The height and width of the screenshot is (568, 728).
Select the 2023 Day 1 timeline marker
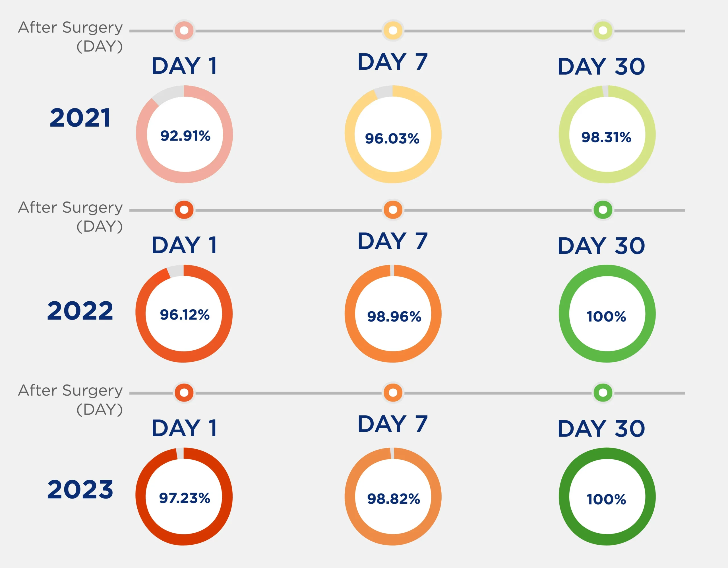click(184, 393)
